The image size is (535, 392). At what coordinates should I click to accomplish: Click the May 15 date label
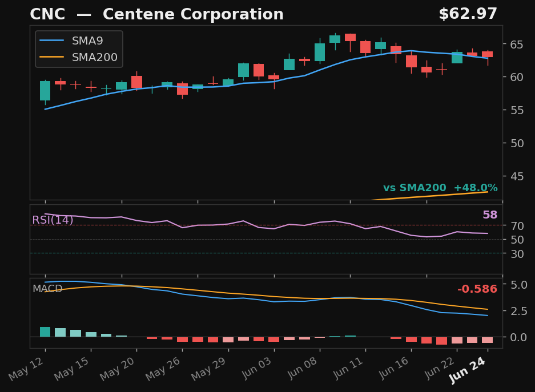72,369
